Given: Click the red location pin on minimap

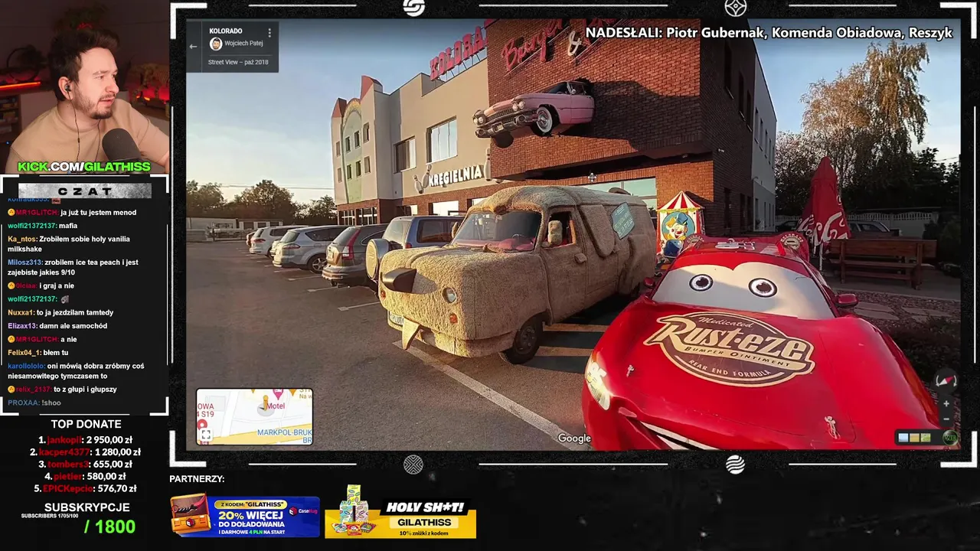Looking at the screenshot, I should tap(202, 424).
